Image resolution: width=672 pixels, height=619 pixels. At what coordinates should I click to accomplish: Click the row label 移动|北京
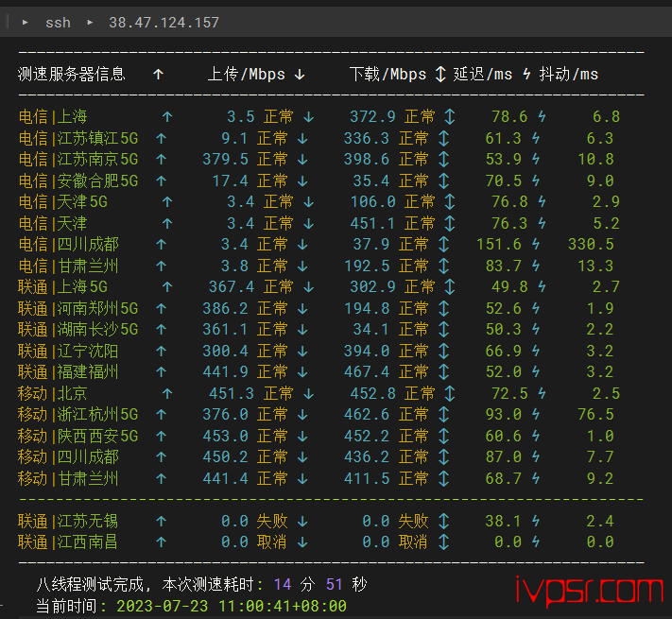(x=53, y=393)
